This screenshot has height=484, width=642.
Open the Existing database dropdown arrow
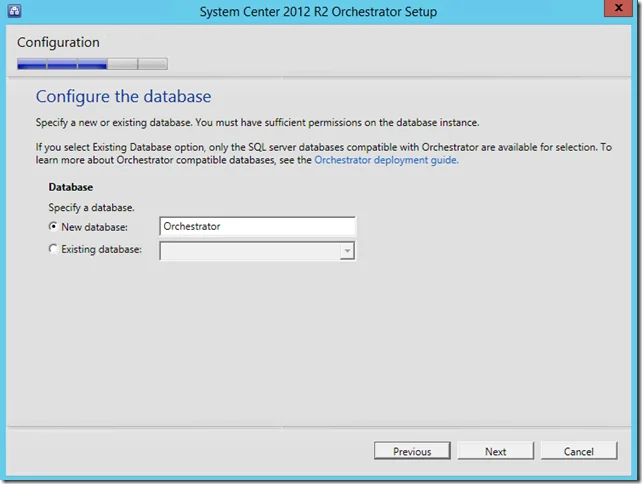coord(347,251)
